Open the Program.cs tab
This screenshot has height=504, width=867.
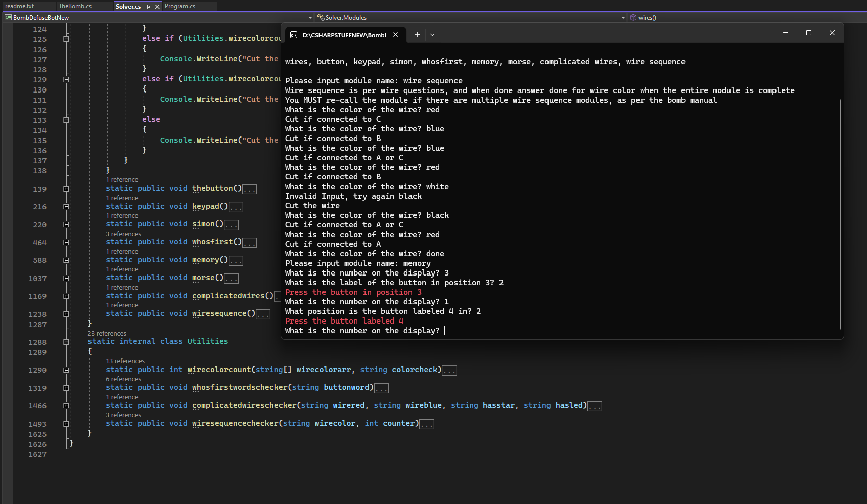pyautogui.click(x=180, y=6)
